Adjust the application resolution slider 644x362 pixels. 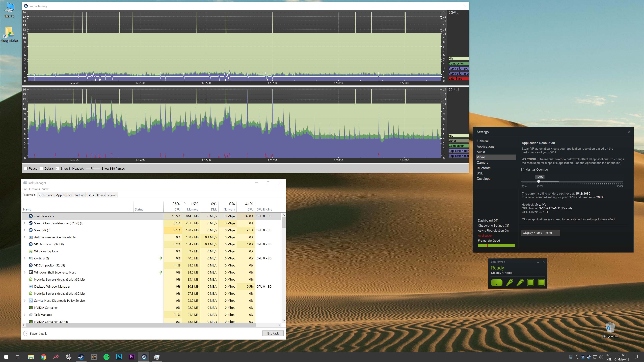539,181
